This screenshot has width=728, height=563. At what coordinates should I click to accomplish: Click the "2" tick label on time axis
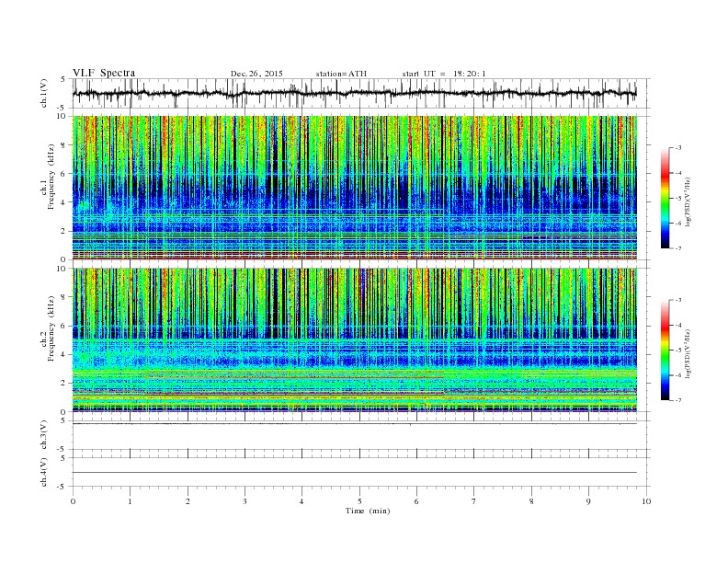(x=188, y=501)
